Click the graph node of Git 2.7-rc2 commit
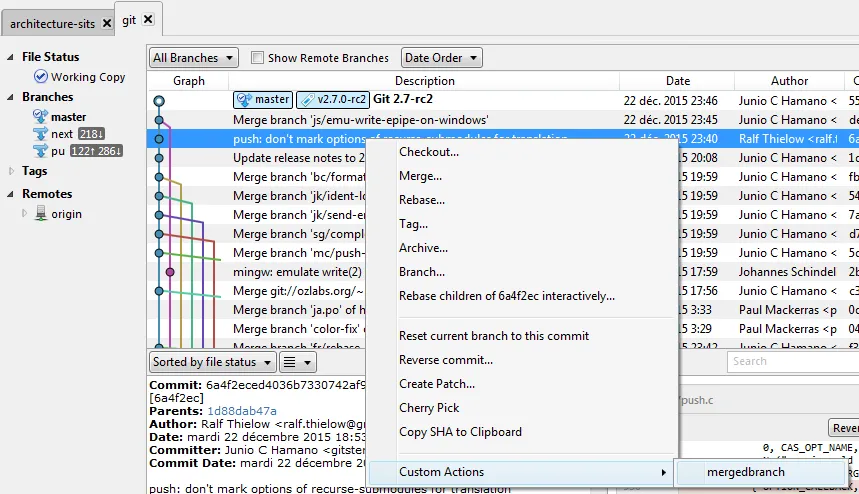859x494 pixels. coord(159,101)
